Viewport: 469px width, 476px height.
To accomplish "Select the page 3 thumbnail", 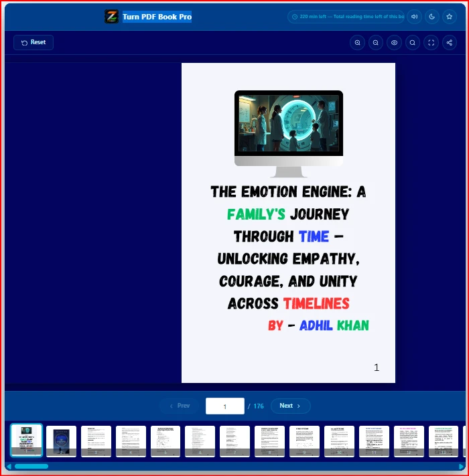I will tap(96, 441).
